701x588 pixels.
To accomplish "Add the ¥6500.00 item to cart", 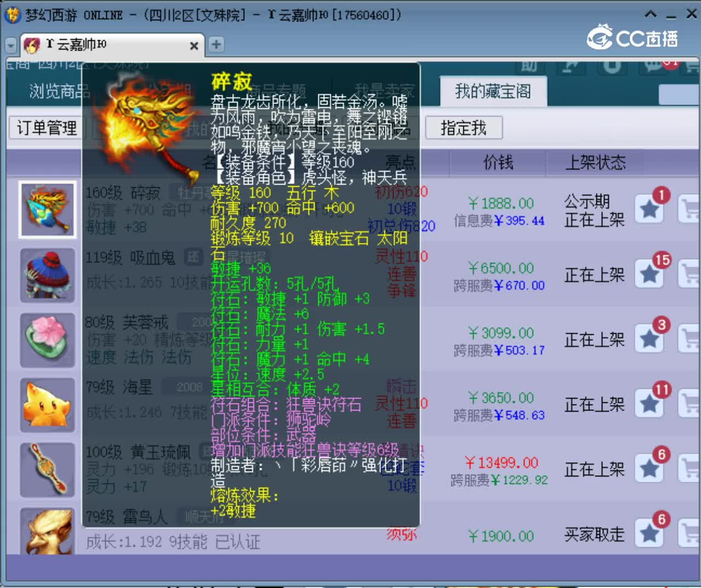I will pos(689,274).
